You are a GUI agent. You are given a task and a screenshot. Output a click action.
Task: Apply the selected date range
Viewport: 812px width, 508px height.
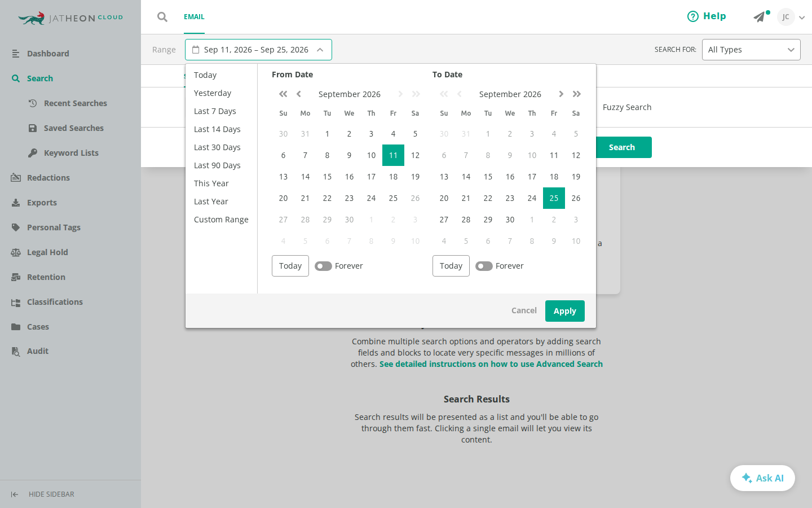(565, 311)
